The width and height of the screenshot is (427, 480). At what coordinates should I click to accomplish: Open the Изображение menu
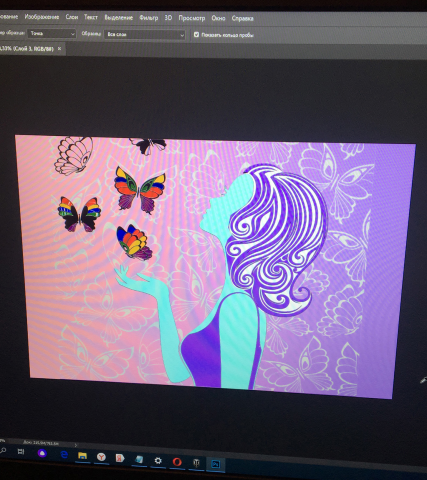pyautogui.click(x=42, y=17)
